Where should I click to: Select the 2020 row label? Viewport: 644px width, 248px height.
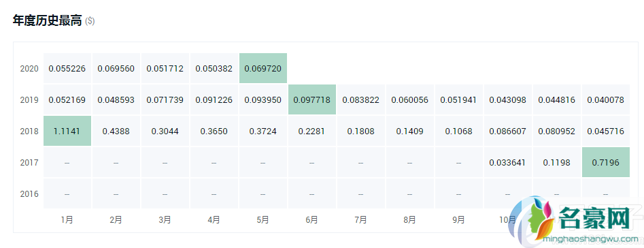pyautogui.click(x=29, y=68)
